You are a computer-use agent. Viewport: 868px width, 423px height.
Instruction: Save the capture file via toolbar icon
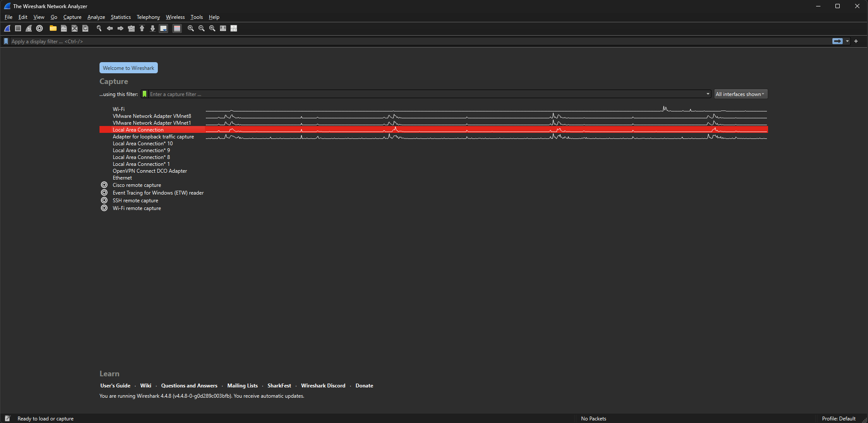[x=64, y=28]
